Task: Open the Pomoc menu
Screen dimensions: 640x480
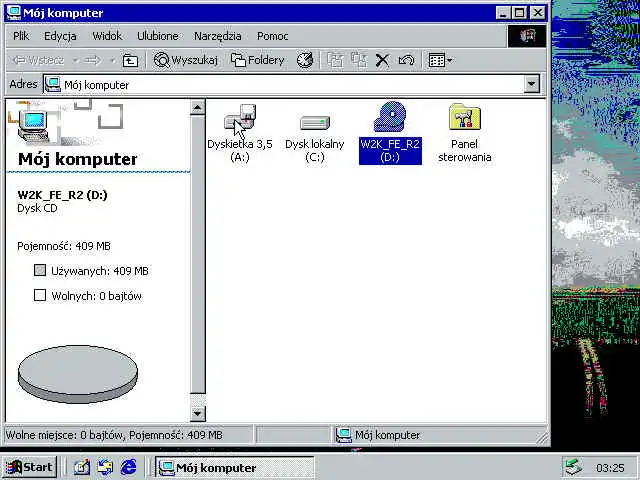Action: click(x=272, y=36)
